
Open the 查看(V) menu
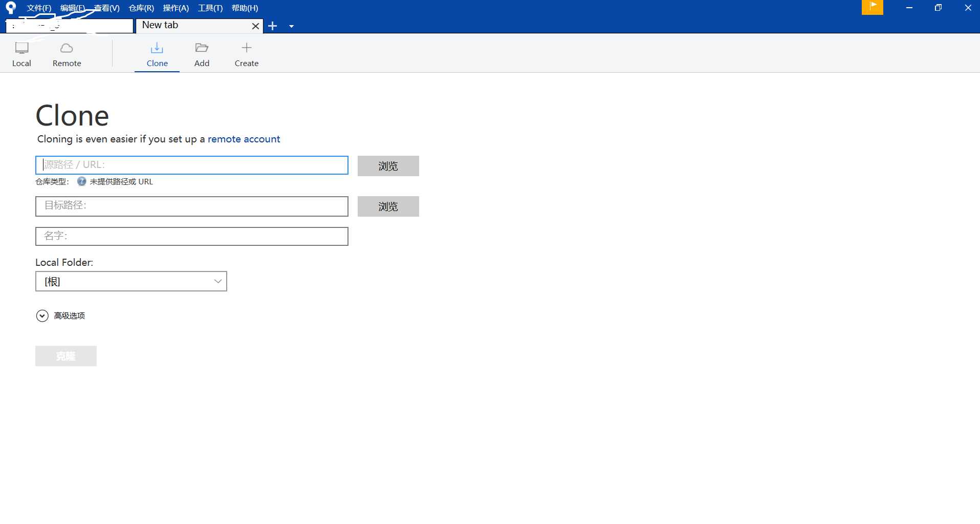click(106, 8)
